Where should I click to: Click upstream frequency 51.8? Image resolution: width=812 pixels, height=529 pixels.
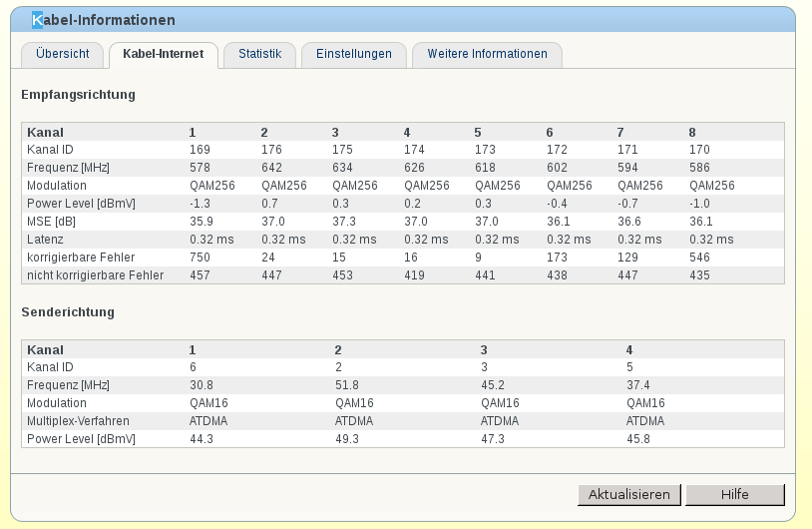347,385
